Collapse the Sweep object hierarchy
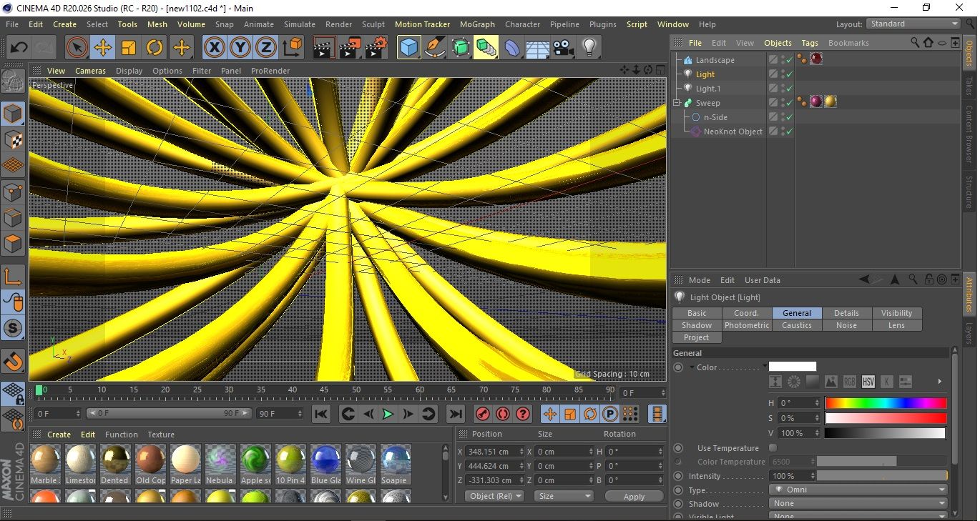The width and height of the screenshot is (980, 521). pyautogui.click(x=677, y=103)
